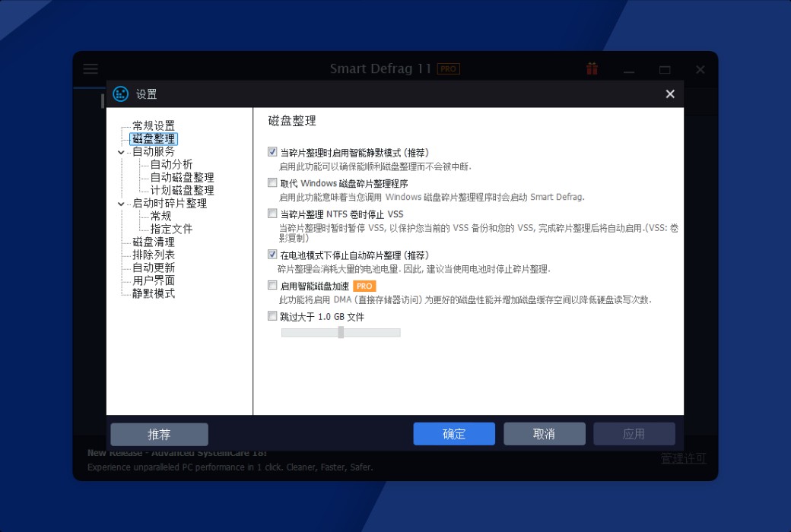The image size is (791, 532).
Task: Open the 管理许可 link in main window
Action: pos(684,458)
